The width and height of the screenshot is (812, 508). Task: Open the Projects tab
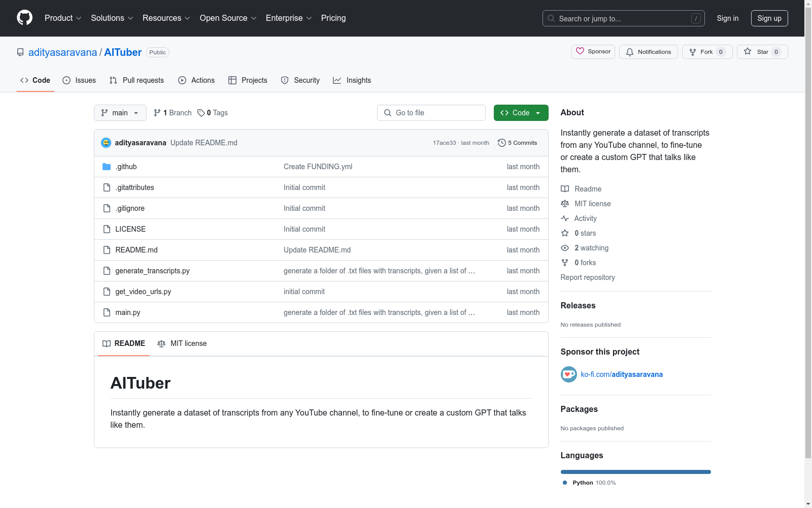pos(248,80)
